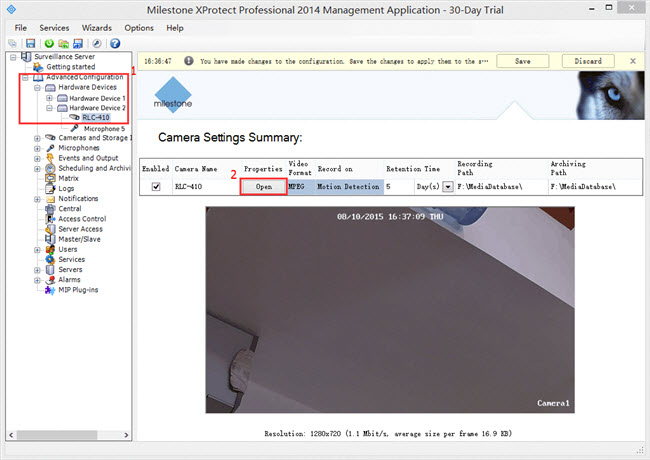
Task: Click the Recording Path F:\MediaDatabase\ cell
Action: click(501, 186)
